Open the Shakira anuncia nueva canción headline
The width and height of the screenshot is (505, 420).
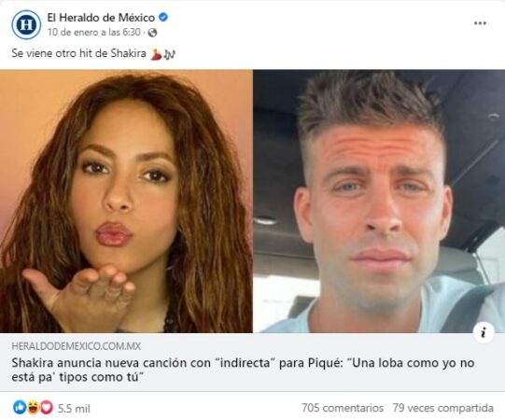243,370
